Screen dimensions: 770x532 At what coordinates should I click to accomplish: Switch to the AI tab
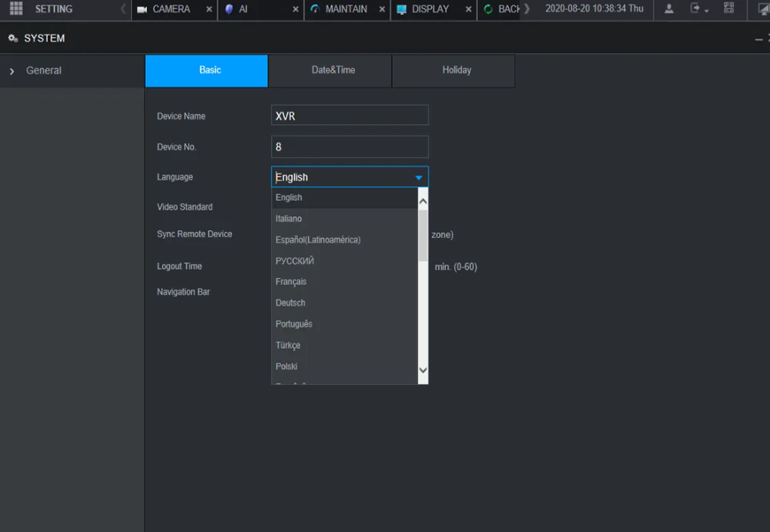pos(261,9)
